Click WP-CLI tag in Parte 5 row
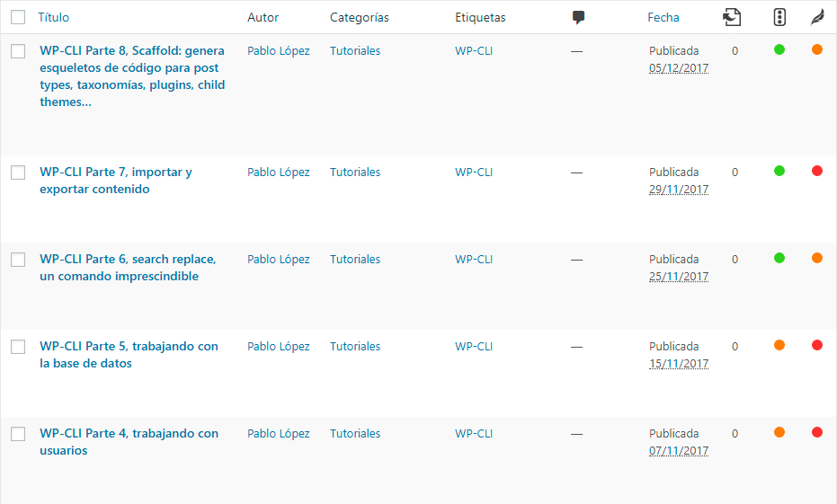This screenshot has height=504, width=837. [474, 346]
